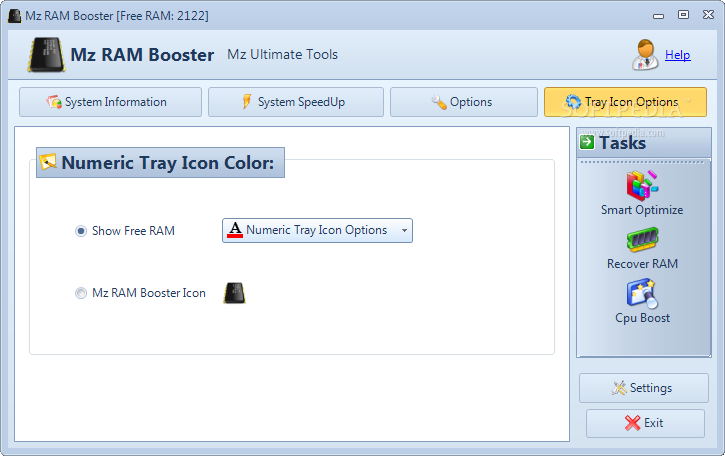
Task: Open the Settings button
Action: tap(644, 388)
